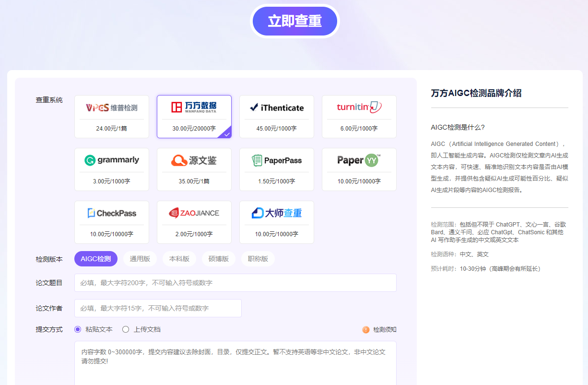Click the AIGC检测是什么？ subheading
This screenshot has height=385, width=588.
458,127
